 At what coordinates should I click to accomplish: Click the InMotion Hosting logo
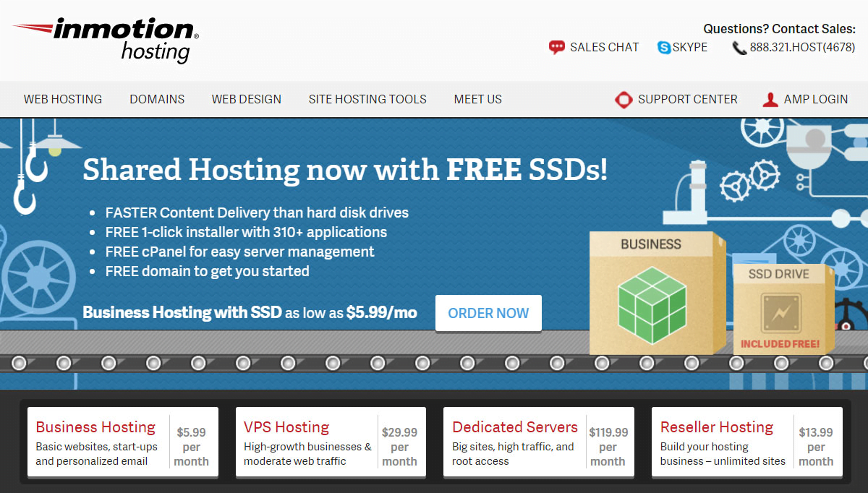click(105, 40)
